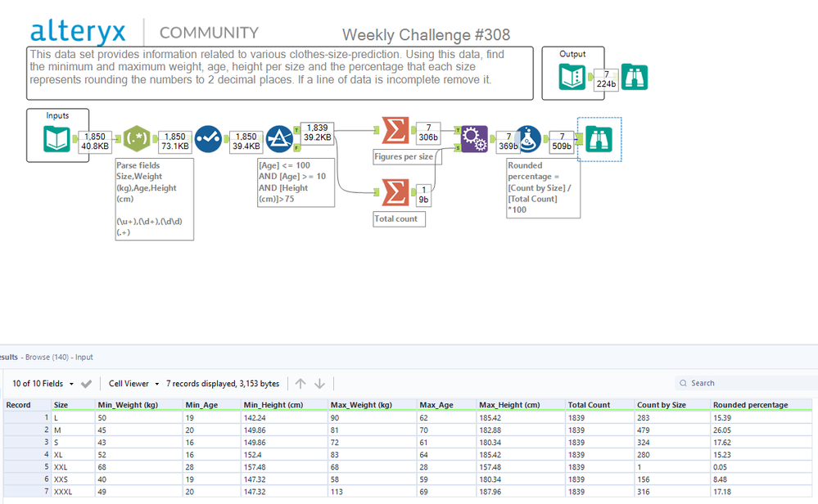This screenshot has height=504, width=818.
Task: Click the Size cell with value XXXL
Action: pos(73,492)
